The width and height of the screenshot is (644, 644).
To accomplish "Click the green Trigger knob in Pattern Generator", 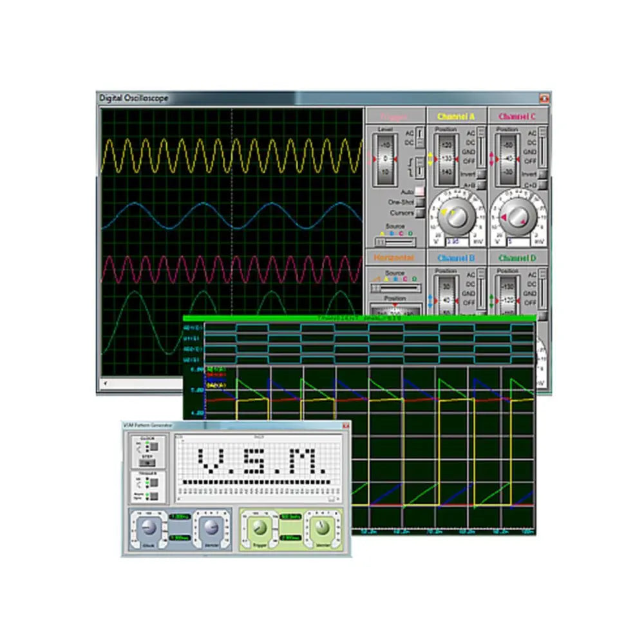I will click(x=259, y=527).
